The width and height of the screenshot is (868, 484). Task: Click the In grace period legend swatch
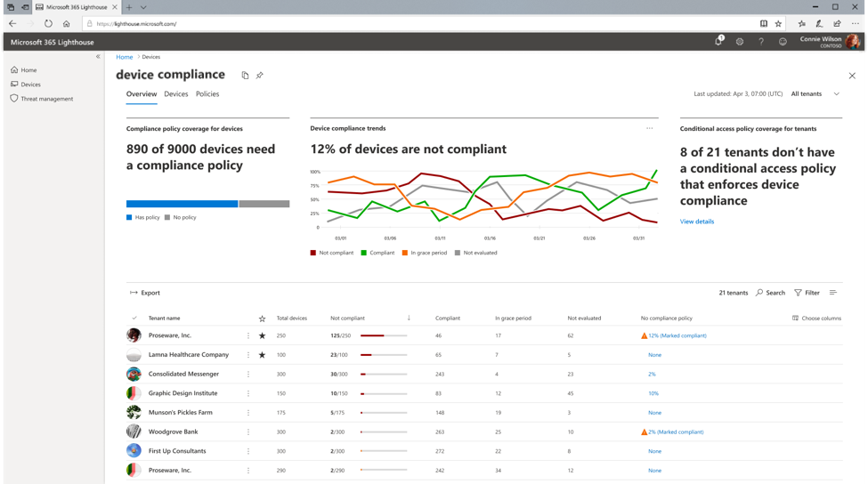(x=405, y=253)
